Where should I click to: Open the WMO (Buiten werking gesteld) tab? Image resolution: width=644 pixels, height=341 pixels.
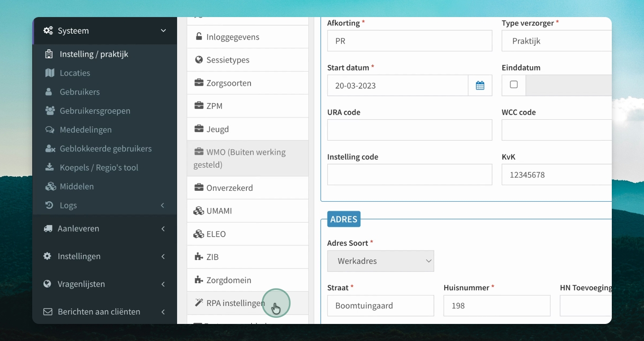pos(248,159)
